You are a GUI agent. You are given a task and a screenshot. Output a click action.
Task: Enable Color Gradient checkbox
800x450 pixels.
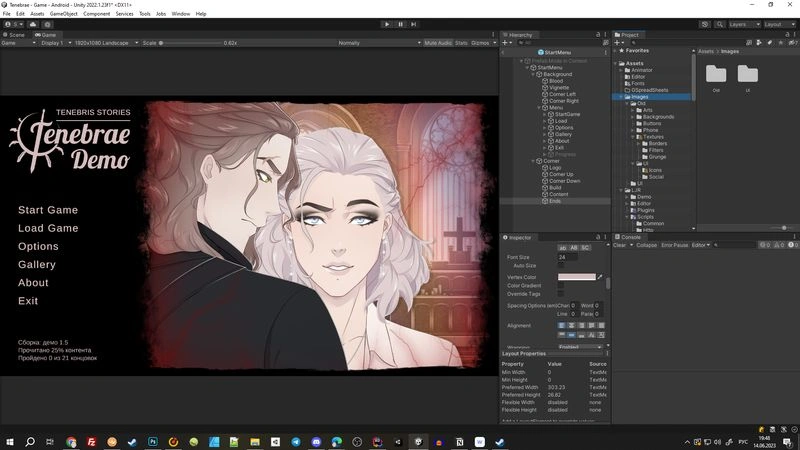(561, 286)
